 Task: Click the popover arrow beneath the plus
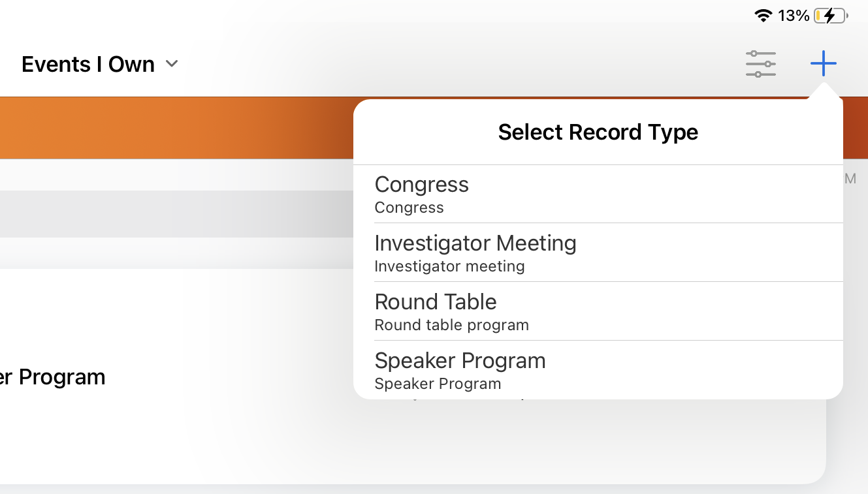[823, 91]
